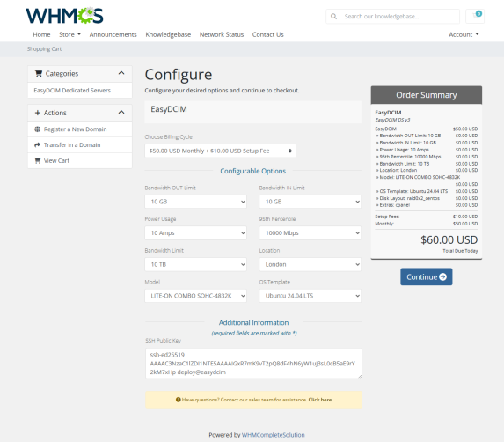Open the Account menu

tap(464, 34)
